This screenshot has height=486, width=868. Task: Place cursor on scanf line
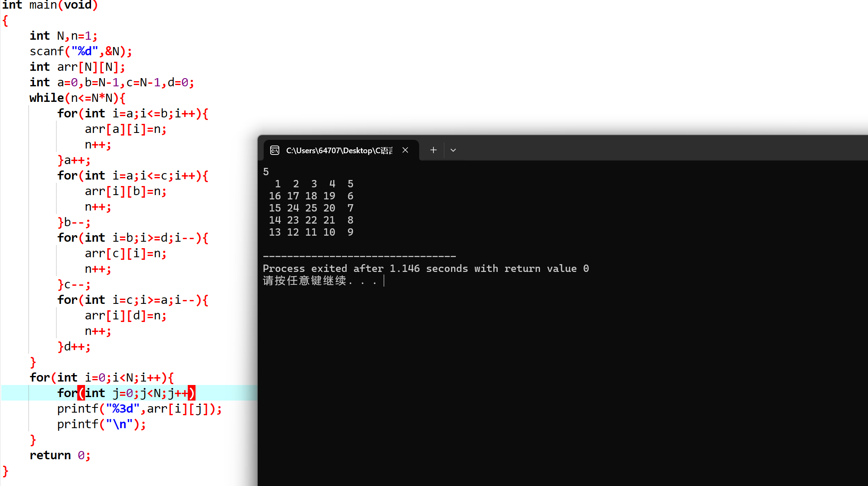81,51
